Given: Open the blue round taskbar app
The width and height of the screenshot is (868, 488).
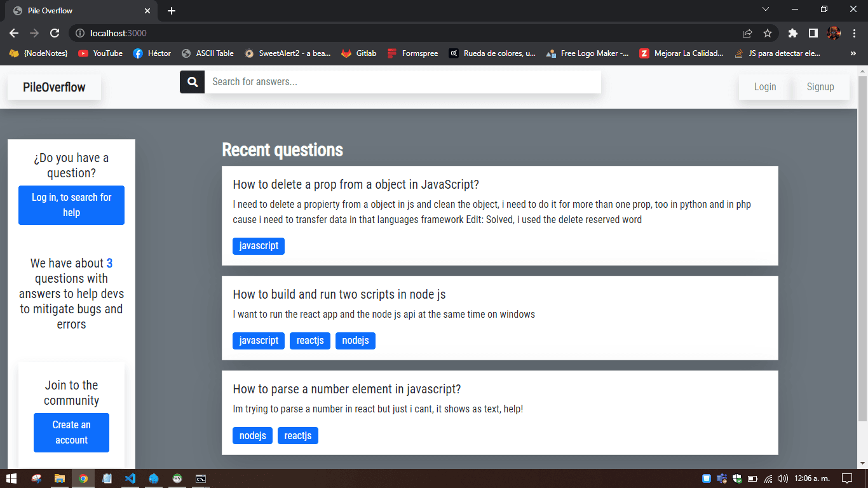Looking at the screenshot, I should point(154,478).
